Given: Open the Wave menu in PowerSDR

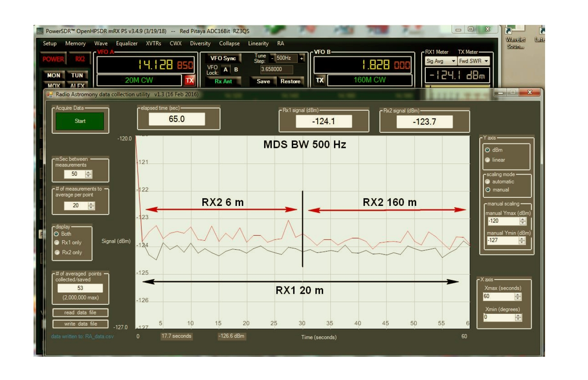Looking at the screenshot, I should [101, 43].
